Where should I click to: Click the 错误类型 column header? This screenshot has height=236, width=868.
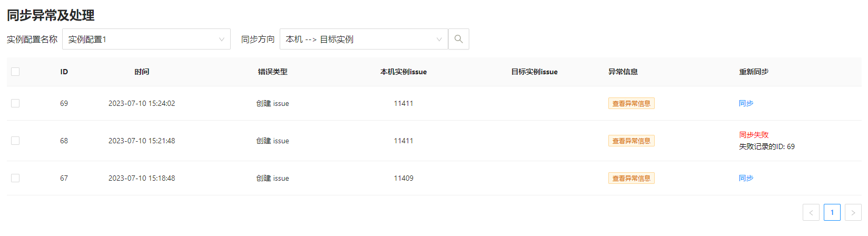coord(272,72)
